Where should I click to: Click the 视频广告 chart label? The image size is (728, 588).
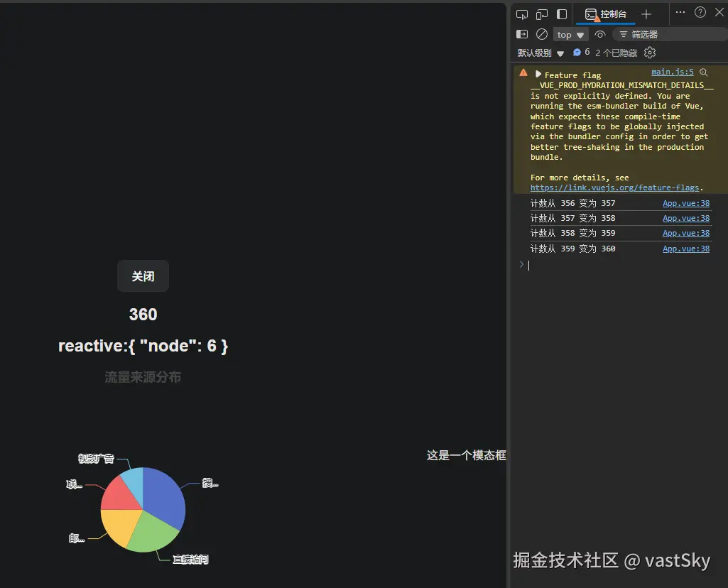96,459
